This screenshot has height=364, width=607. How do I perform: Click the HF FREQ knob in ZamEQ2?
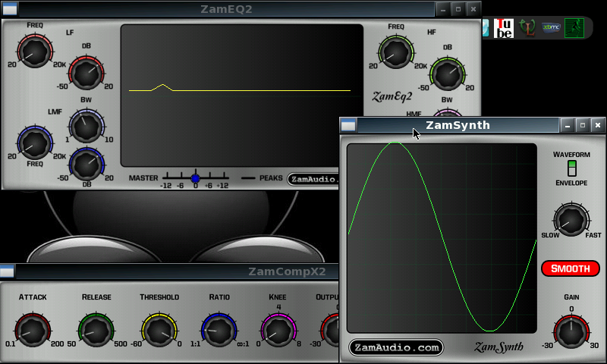[396, 52]
